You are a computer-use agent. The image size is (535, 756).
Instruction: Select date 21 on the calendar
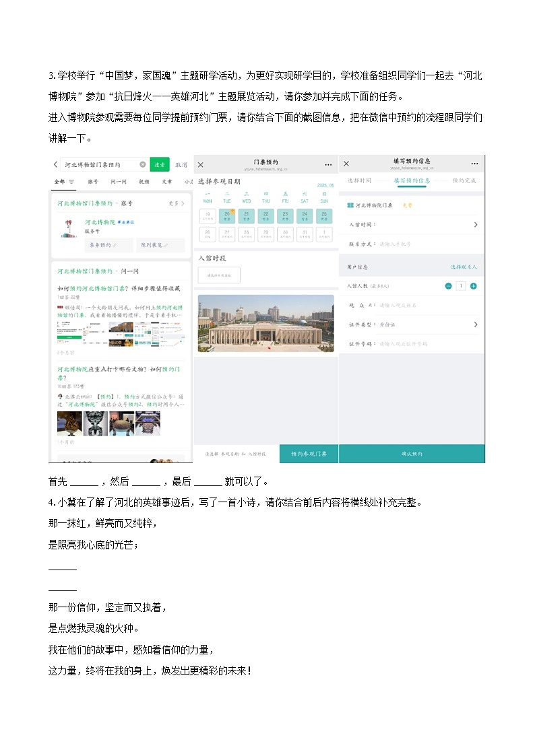[x=247, y=216]
